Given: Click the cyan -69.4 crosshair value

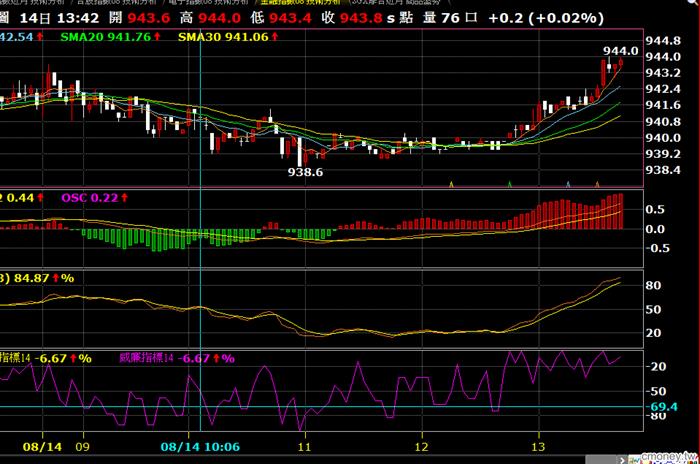Looking at the screenshot, I should (x=663, y=407).
